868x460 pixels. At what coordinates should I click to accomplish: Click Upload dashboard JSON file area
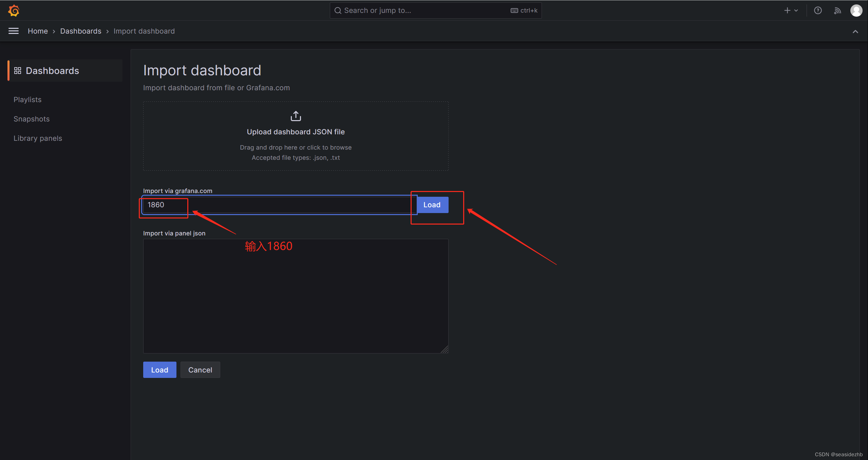click(296, 136)
